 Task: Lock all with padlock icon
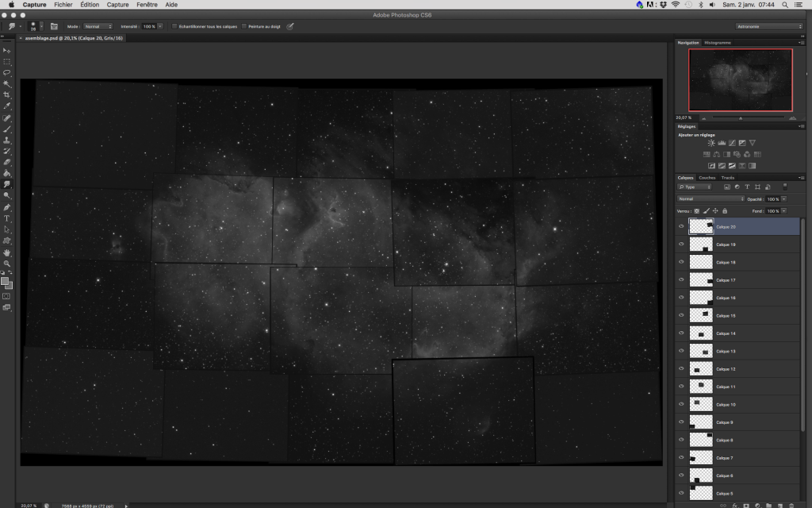(x=725, y=211)
